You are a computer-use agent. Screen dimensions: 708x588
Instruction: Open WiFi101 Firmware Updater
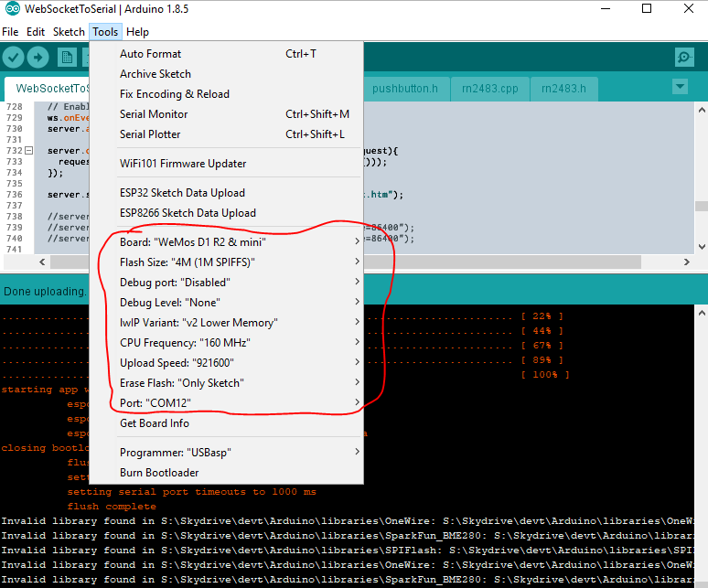pos(226,164)
